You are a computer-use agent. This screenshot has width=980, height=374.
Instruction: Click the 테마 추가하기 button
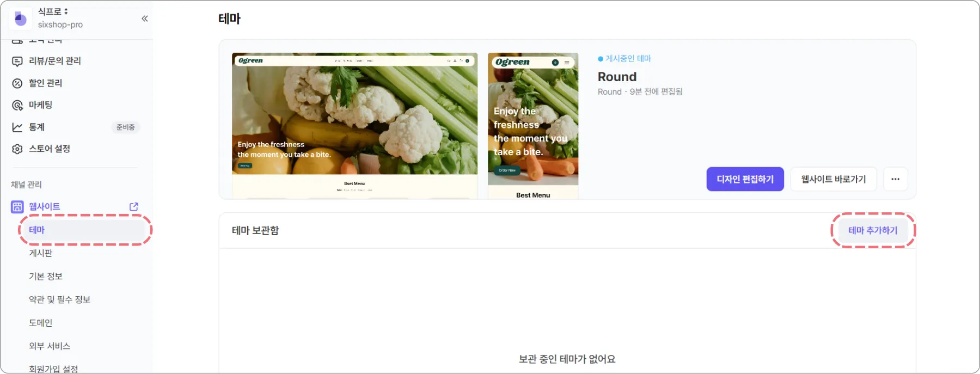(873, 230)
